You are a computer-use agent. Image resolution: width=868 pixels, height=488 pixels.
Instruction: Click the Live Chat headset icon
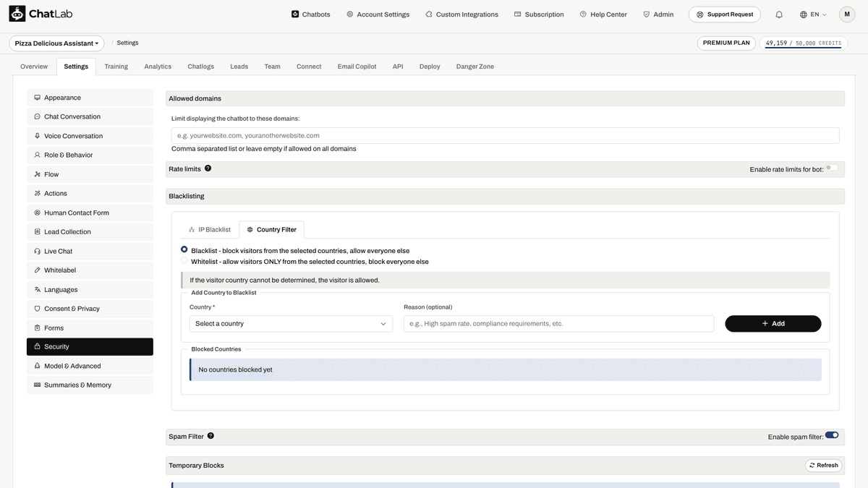point(37,251)
